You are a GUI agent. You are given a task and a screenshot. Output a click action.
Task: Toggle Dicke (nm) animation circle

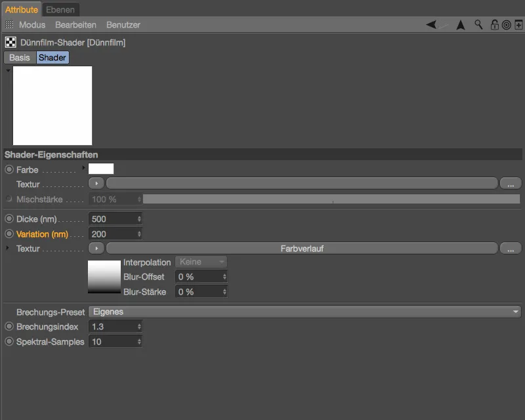click(9, 219)
